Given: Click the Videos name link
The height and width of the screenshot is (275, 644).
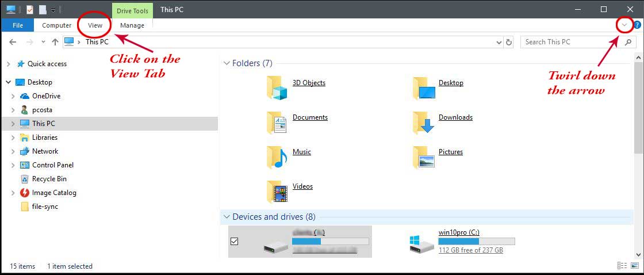Looking at the screenshot, I should click(302, 186).
